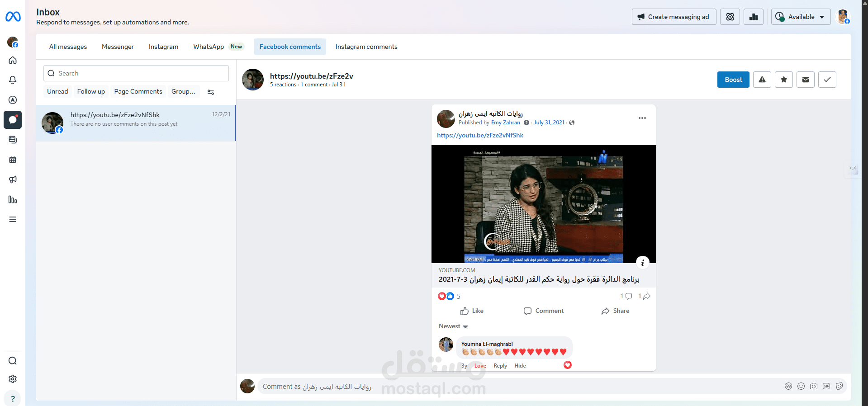
Task: Select the youtu.be conversation from list
Action: (x=136, y=123)
